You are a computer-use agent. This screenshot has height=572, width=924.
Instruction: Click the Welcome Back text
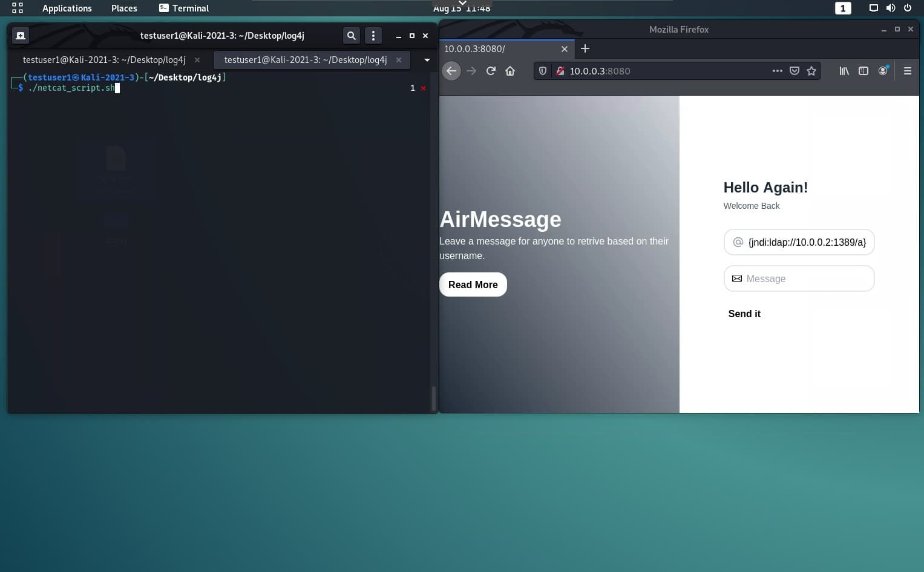click(x=752, y=206)
